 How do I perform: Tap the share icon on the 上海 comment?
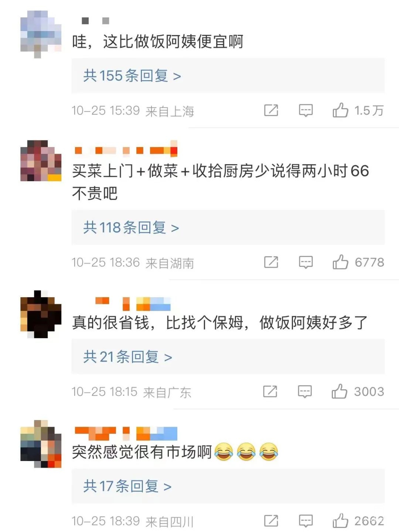coord(271,110)
